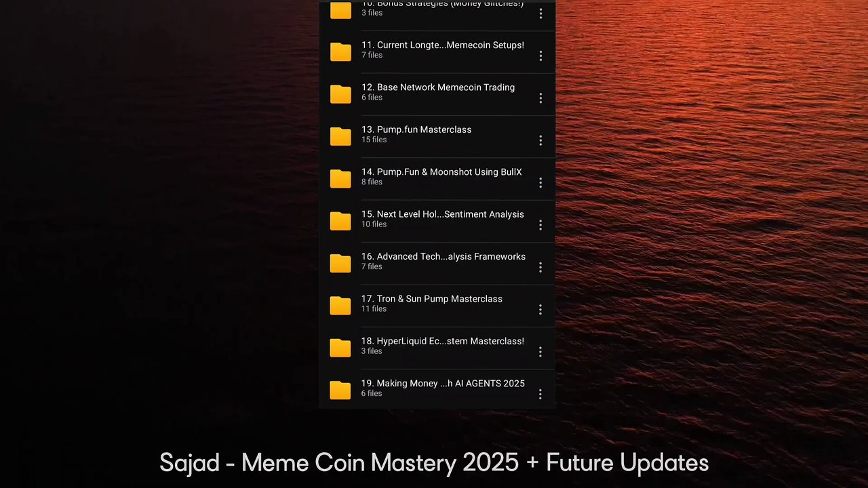
Task: Open more options for 16. Advanced Analysis Frameworks
Action: 540,267
